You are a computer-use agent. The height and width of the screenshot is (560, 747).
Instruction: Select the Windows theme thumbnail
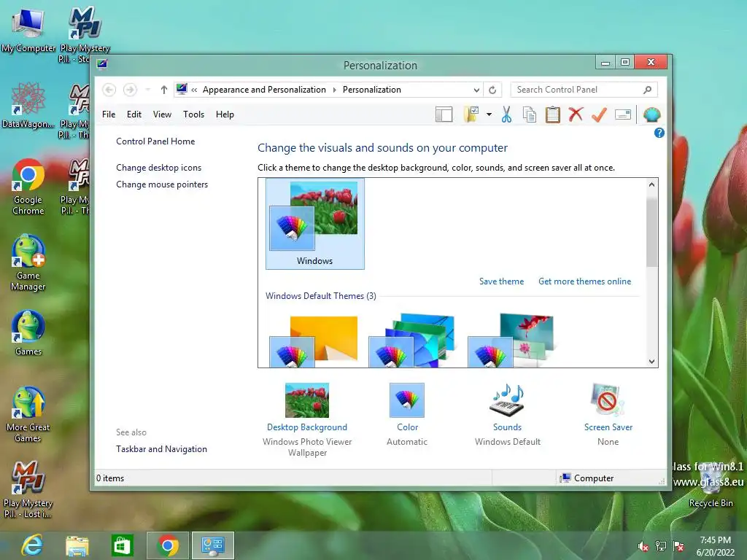click(315, 224)
